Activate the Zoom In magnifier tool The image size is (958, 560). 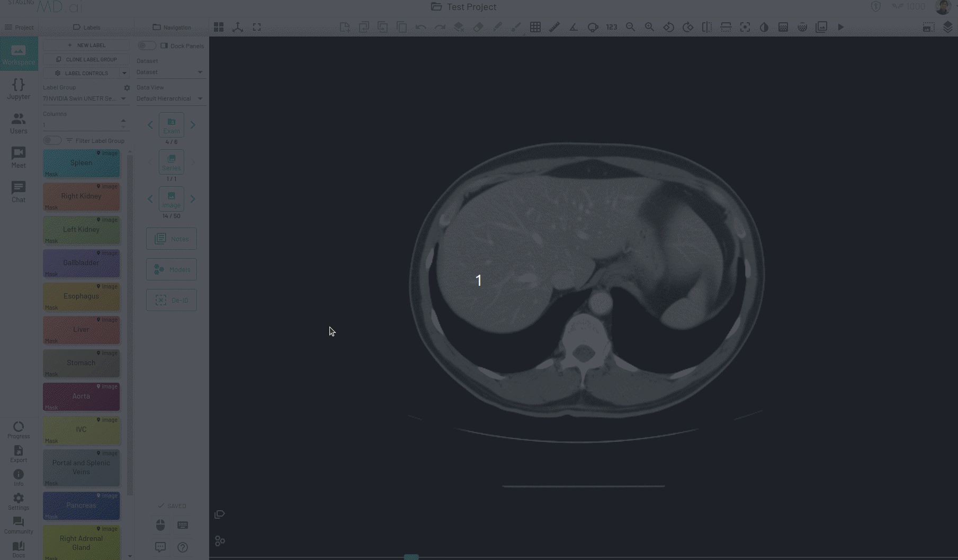point(649,27)
